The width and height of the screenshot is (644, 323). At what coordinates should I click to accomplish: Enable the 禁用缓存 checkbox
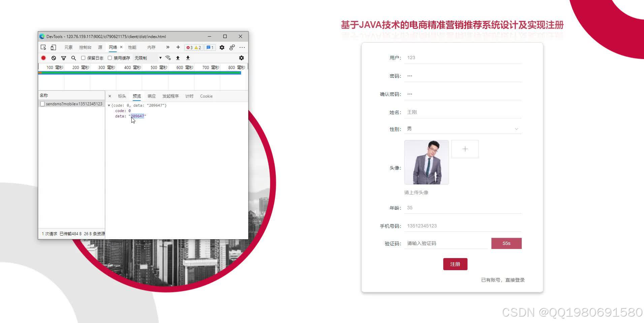click(x=110, y=58)
